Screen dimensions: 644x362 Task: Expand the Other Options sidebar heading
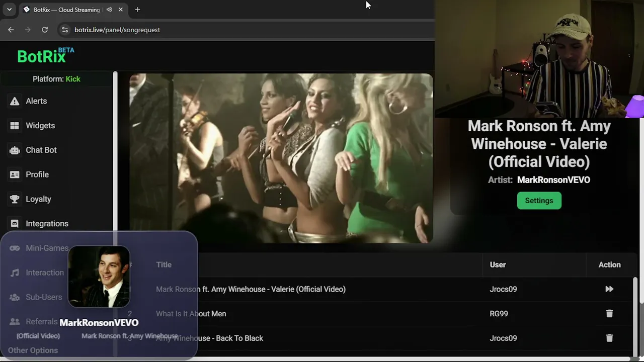pos(33,350)
